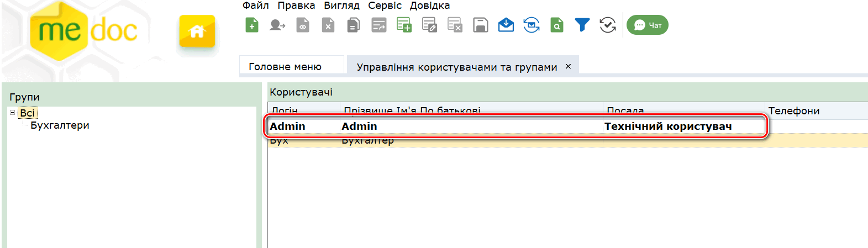Switch to the Головне меню tab
The height and width of the screenshot is (248, 868).
(x=285, y=67)
